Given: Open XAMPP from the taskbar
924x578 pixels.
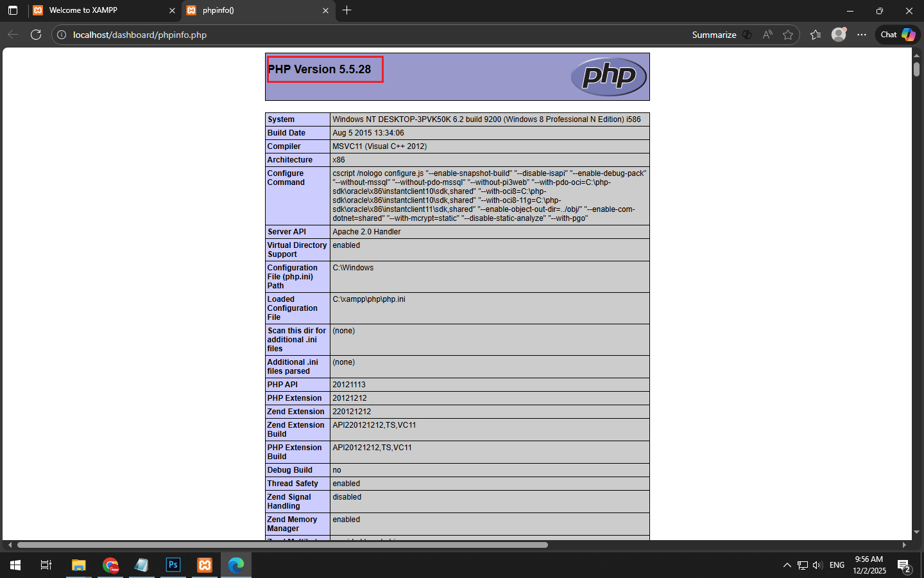Looking at the screenshot, I should point(205,565).
